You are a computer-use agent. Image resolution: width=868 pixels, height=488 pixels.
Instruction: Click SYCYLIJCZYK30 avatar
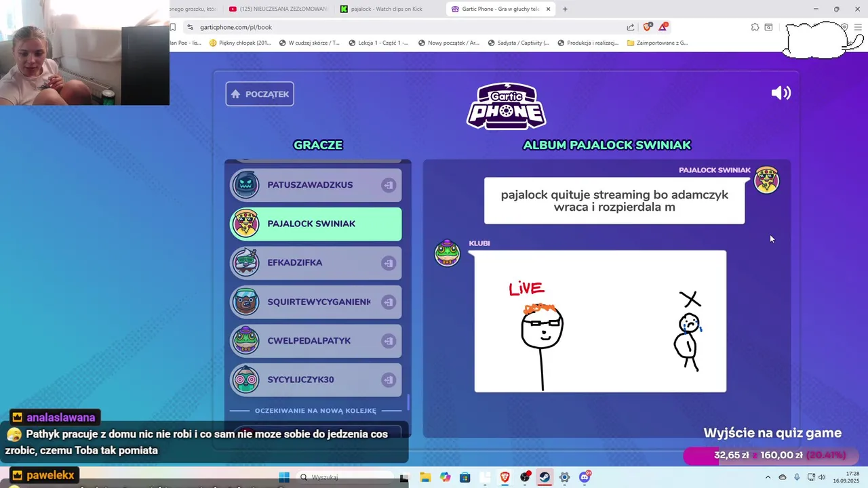click(x=245, y=380)
